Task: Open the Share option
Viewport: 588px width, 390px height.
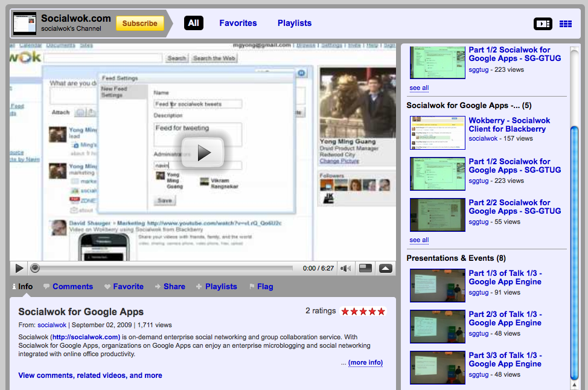Action: pyautogui.click(x=170, y=287)
